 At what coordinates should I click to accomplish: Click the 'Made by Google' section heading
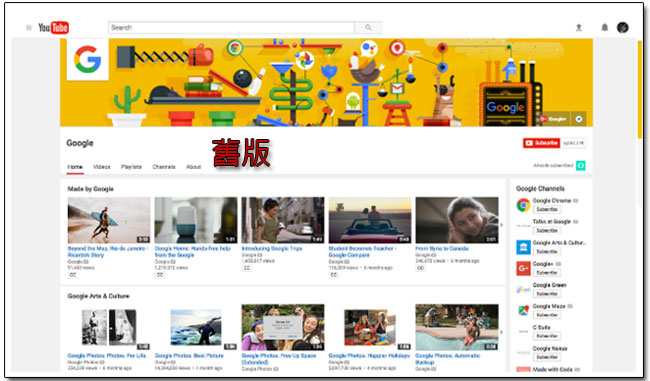tap(90, 189)
